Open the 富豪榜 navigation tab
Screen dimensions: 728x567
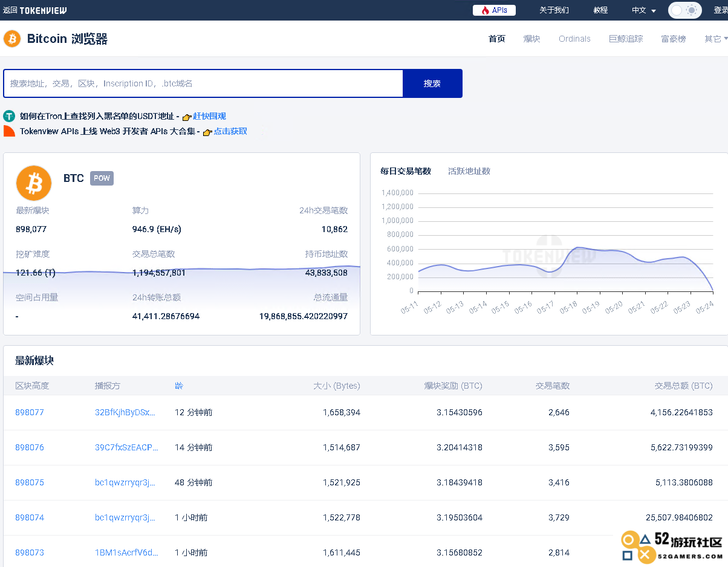[674, 39]
